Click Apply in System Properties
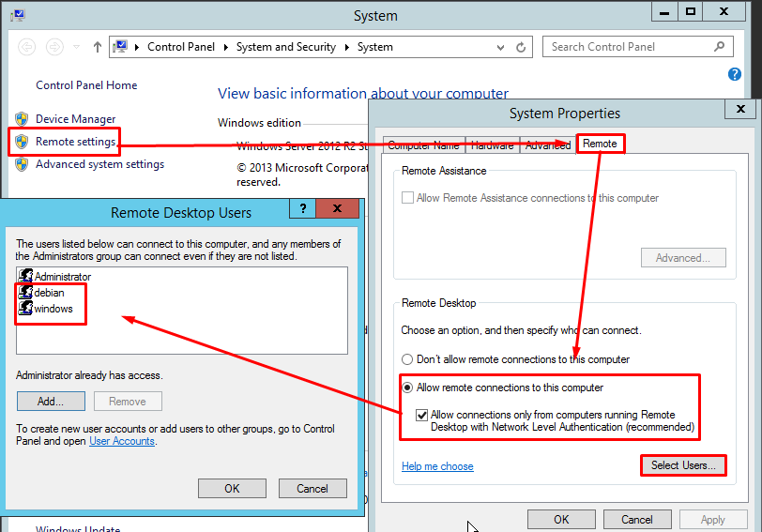 (712, 520)
